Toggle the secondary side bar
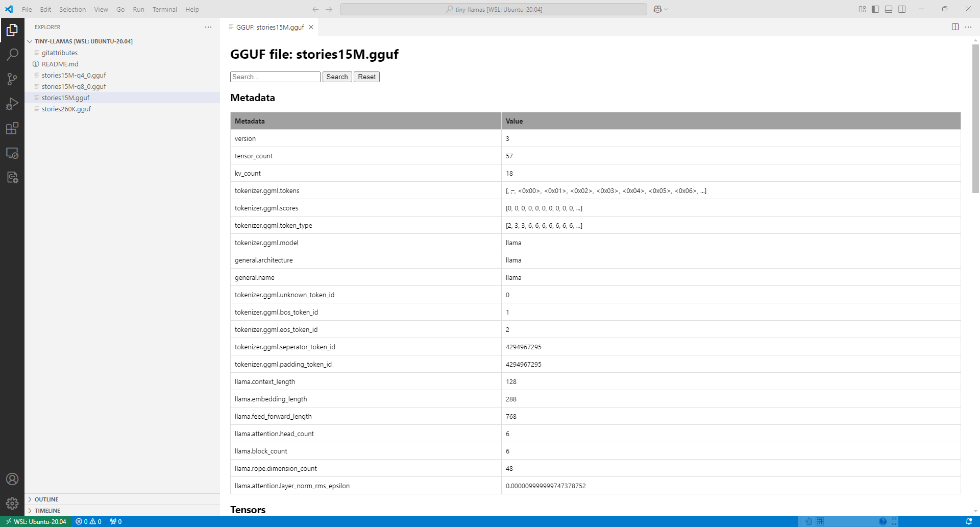This screenshot has width=980, height=527. tap(902, 9)
